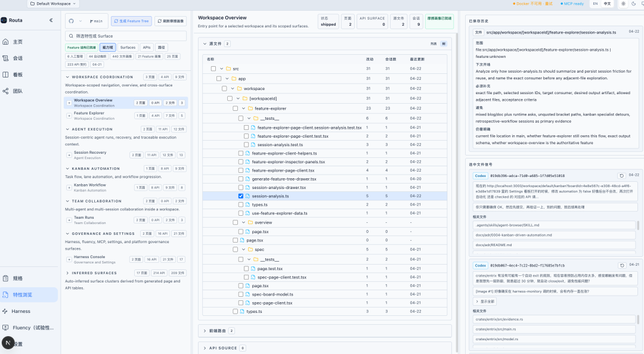Click file icon of session-analysis.ts row
644x354 pixels.
coord(247,196)
